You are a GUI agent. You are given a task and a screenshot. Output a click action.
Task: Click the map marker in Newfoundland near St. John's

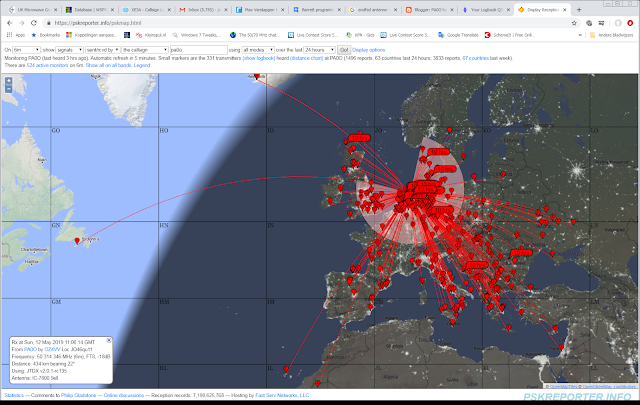pyautogui.click(x=77, y=241)
